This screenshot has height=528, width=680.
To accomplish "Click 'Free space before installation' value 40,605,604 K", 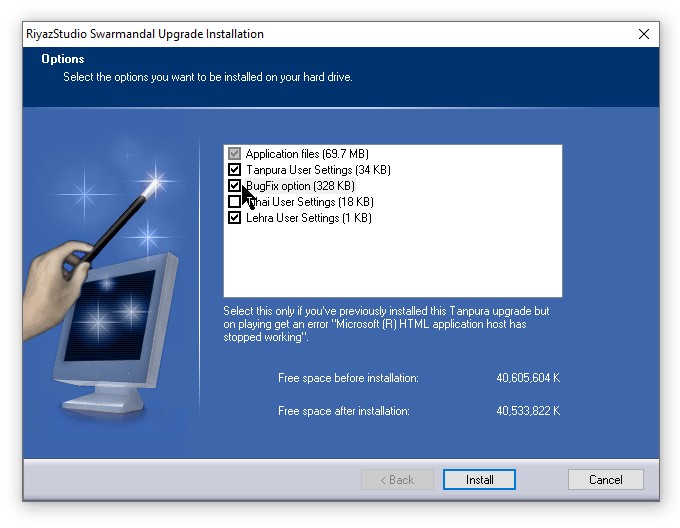I will click(528, 378).
